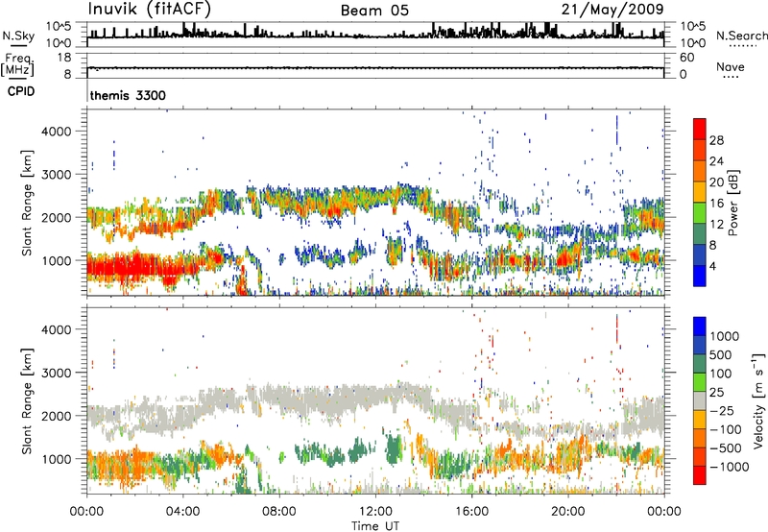The width and height of the screenshot is (768, 532).
Task: Click the velocity panel 'Slant Range [km]' label
Action: click(x=27, y=401)
